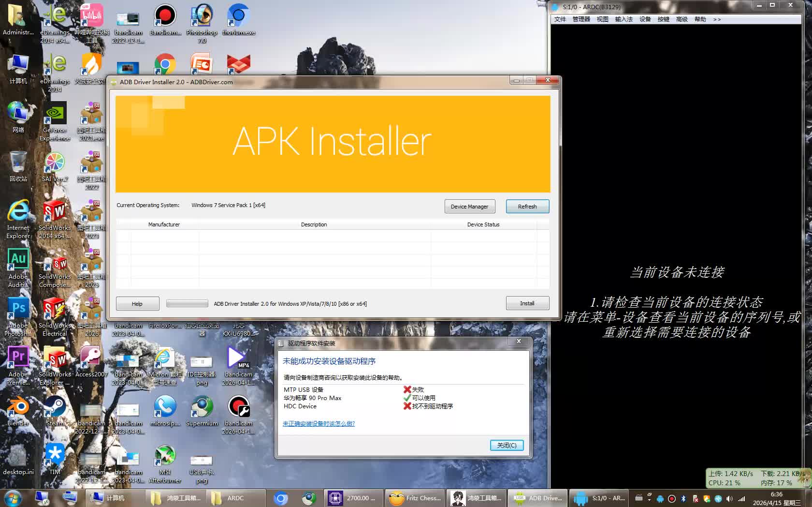Click the Device Status column header

(483, 224)
